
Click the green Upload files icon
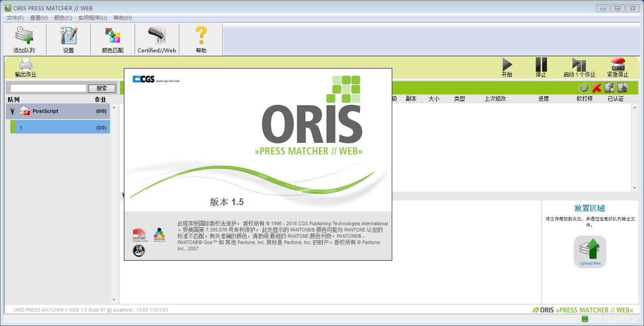coord(590,252)
